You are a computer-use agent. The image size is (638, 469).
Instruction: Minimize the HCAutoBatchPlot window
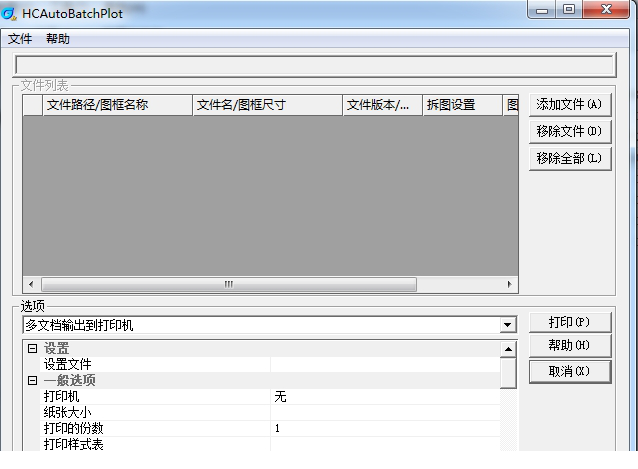[x=542, y=10]
